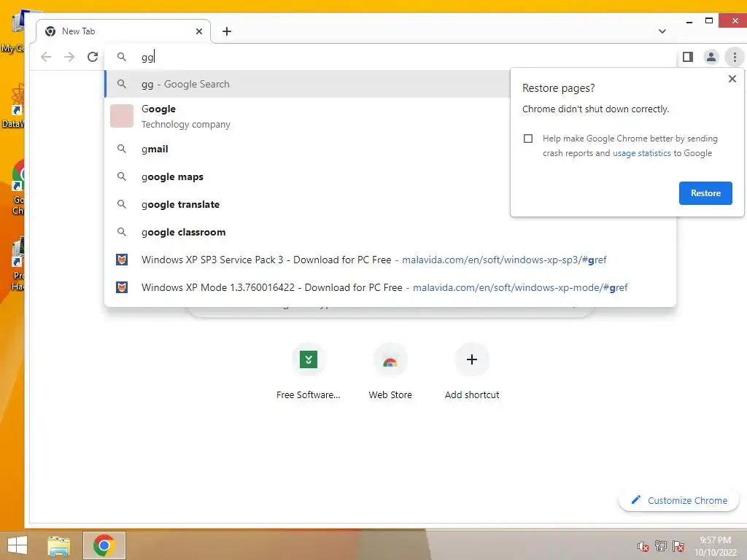Viewport: 747px width, 560px height.
Task: Click the Add shortcut plus tile
Action: 472,370
